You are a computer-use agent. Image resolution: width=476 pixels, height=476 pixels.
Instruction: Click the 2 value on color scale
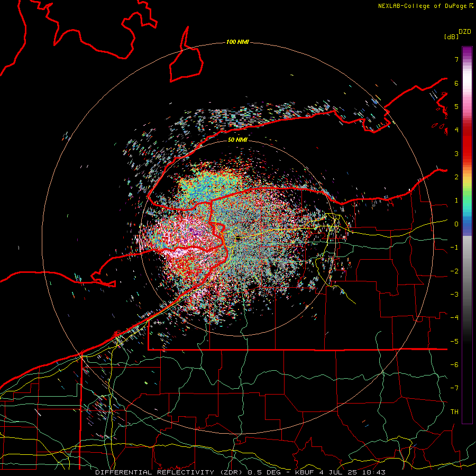pos(456,177)
